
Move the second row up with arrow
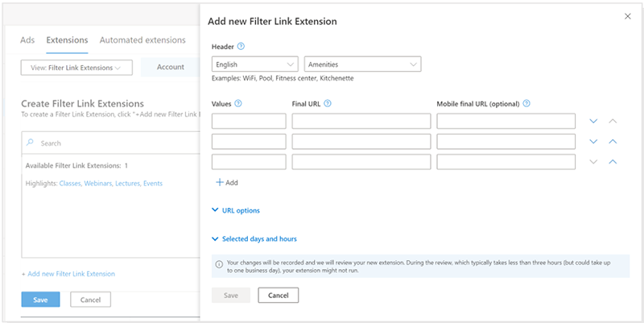(x=613, y=142)
